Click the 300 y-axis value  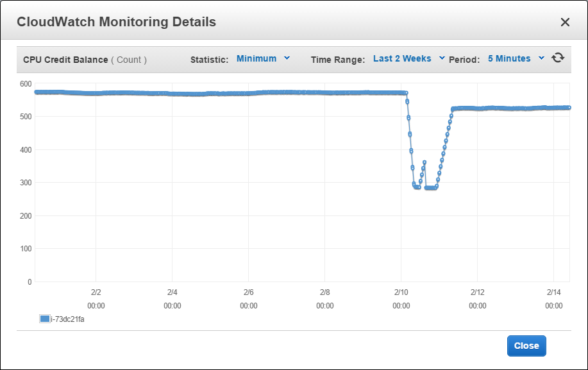[x=26, y=183]
